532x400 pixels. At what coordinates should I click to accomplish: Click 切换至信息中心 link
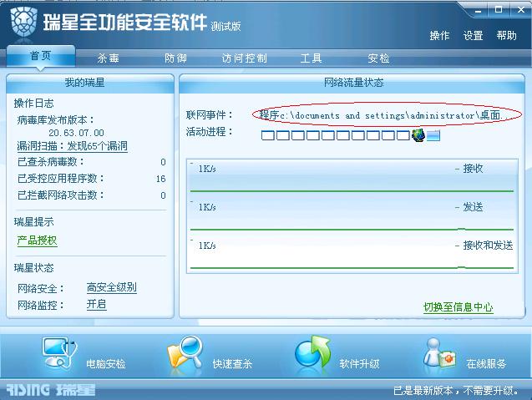click(458, 307)
